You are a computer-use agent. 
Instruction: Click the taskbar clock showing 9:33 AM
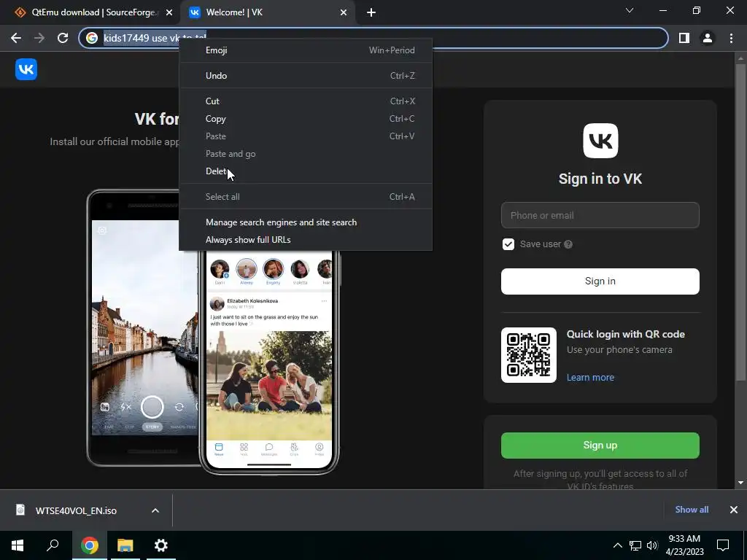[x=684, y=545]
